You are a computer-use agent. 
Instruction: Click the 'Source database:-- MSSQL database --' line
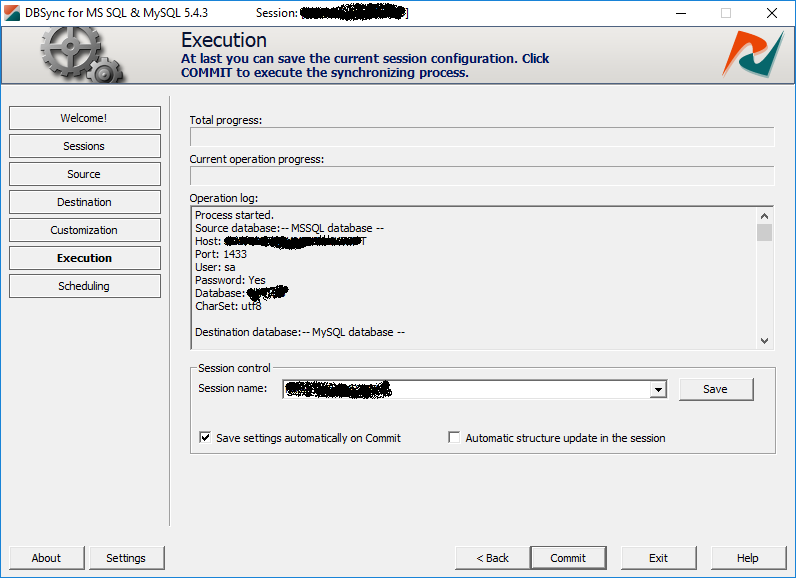click(x=289, y=228)
